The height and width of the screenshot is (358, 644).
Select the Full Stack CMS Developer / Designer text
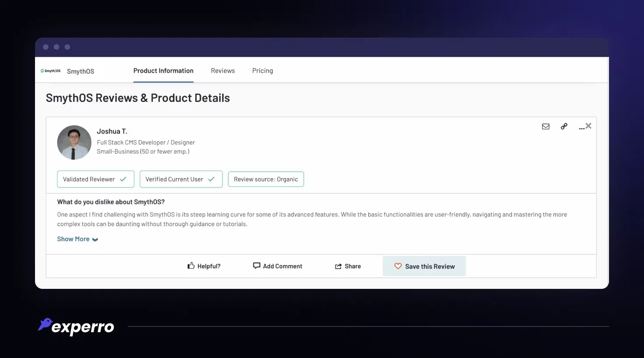point(146,142)
